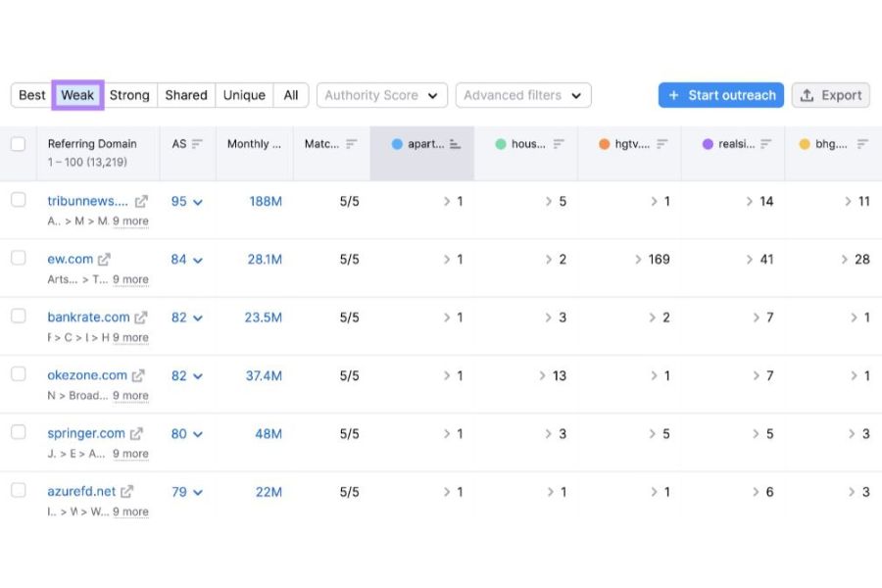The width and height of the screenshot is (882, 588).
Task: Sort by hous... domain column icon
Action: tap(559, 144)
